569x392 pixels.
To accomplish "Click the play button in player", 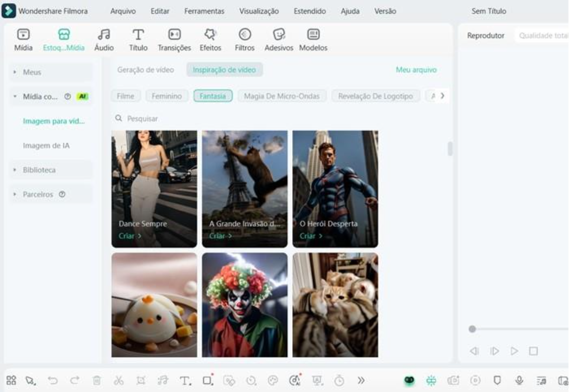I will pos(514,351).
